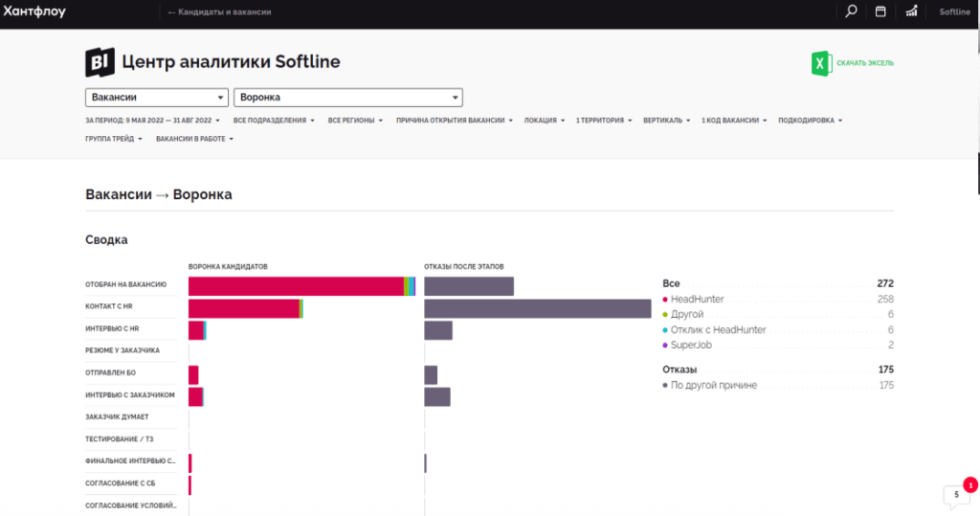Viewport: 980px width, 516px height.
Task: Select SuperJob in the source legend
Action: coord(686,345)
